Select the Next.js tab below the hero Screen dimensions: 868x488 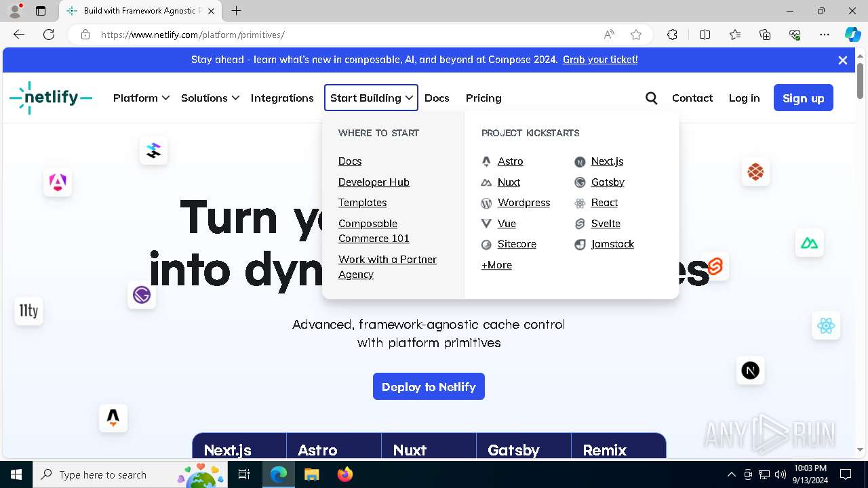239,447
